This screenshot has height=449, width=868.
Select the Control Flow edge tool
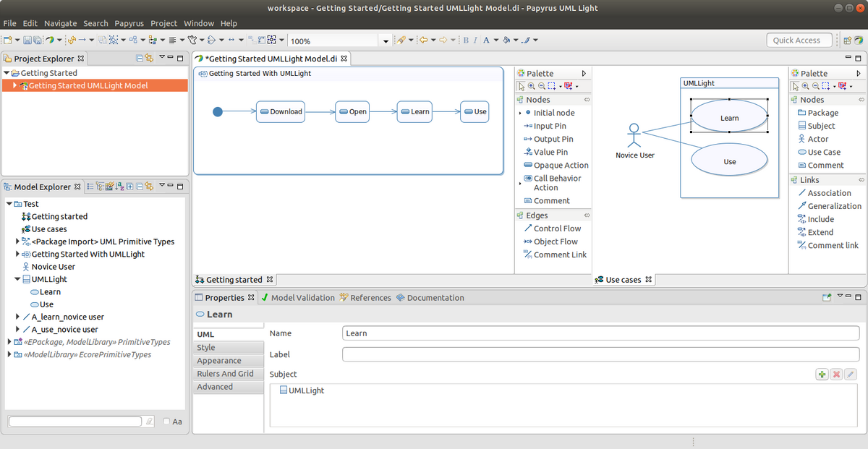point(557,228)
